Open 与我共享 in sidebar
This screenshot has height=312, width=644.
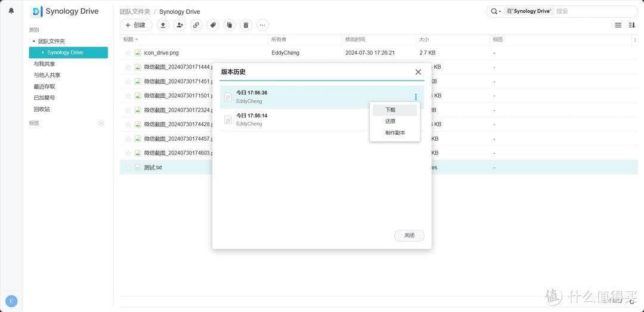tap(44, 64)
